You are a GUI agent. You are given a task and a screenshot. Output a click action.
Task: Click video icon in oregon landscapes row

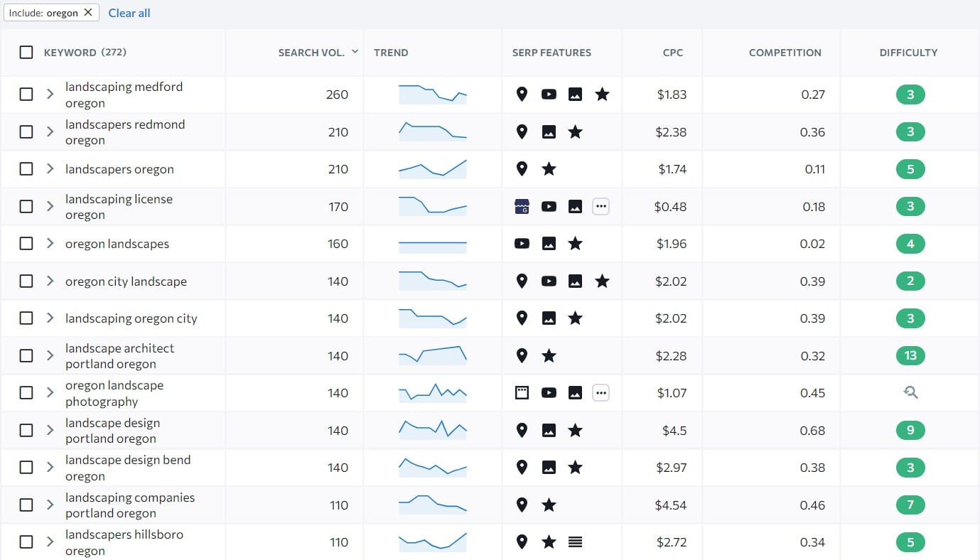click(x=522, y=244)
